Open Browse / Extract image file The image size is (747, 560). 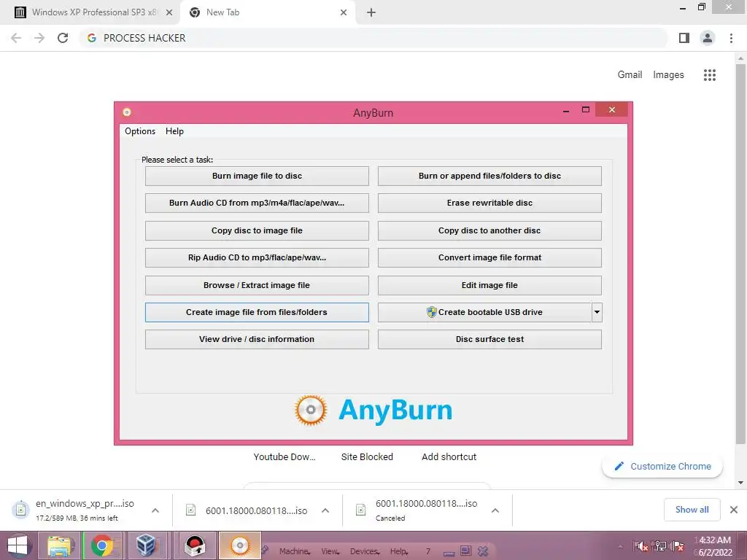257,285
